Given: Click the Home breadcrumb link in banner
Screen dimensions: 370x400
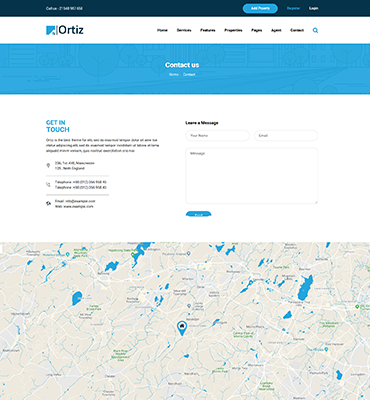Looking at the screenshot, I should (174, 74).
